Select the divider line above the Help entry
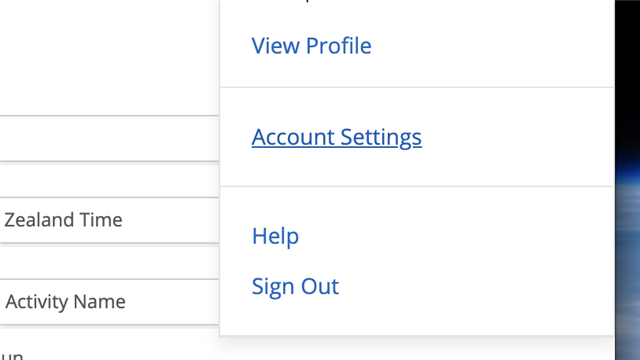This screenshot has width=640, height=360. point(417,187)
